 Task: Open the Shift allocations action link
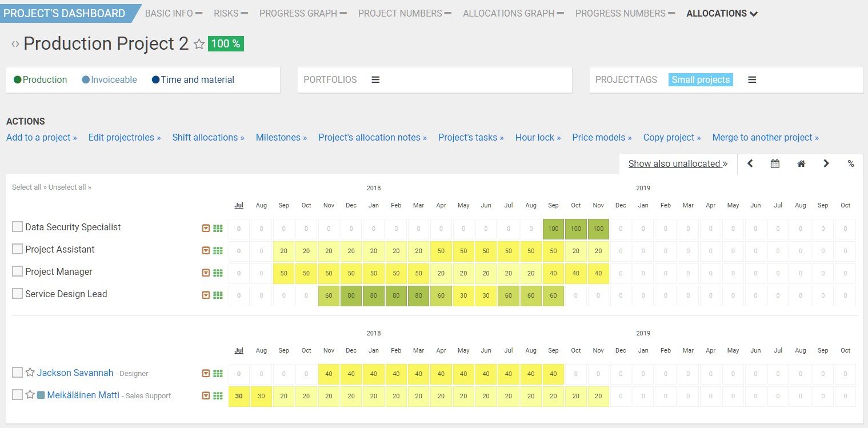[208, 137]
